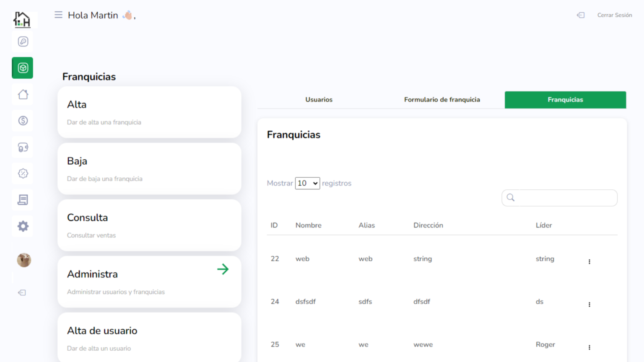Open the Mostrar registros count dropdown

307,183
